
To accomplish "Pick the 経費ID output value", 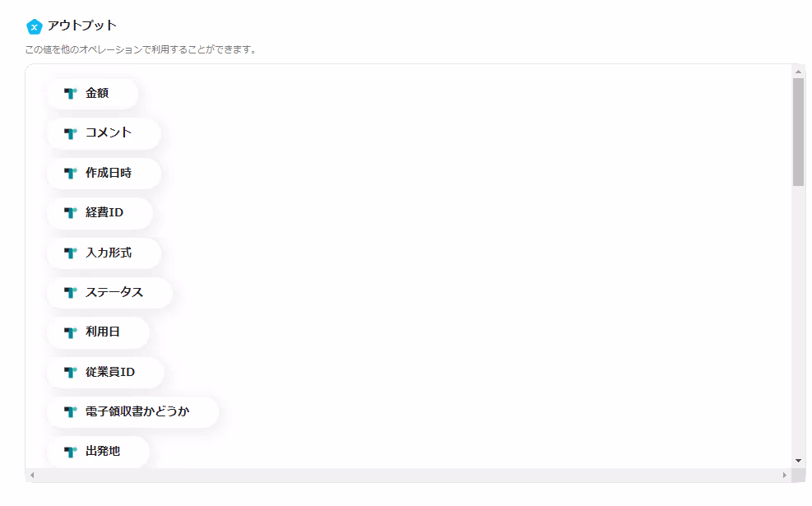I will pos(100,213).
